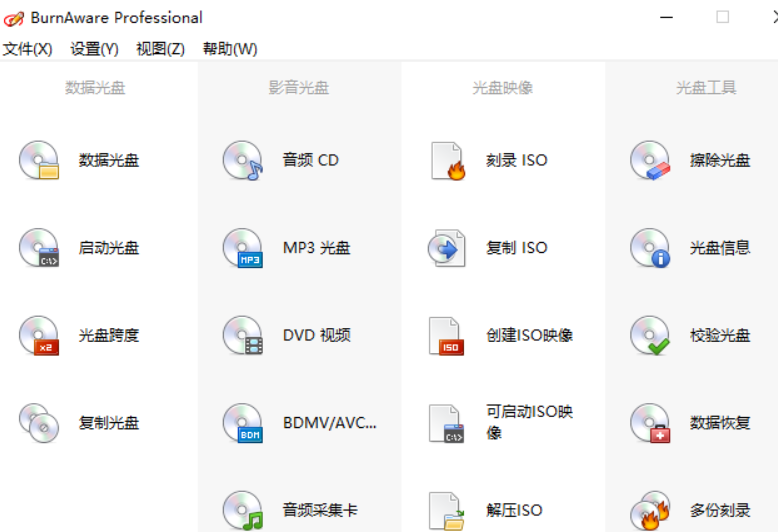
Task: Click the MP3 光盘 label
Action: pyautogui.click(x=317, y=247)
